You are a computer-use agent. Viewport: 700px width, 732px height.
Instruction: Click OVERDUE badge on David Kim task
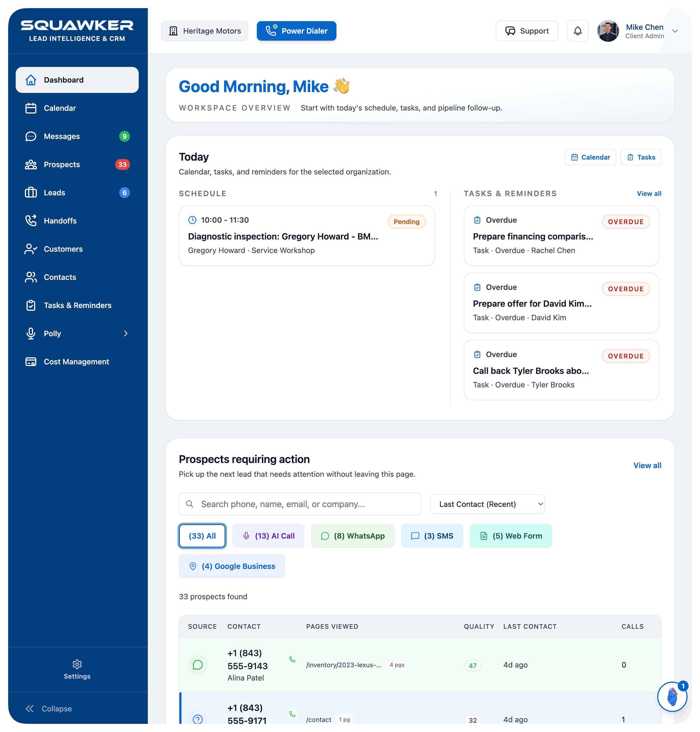pyautogui.click(x=626, y=289)
